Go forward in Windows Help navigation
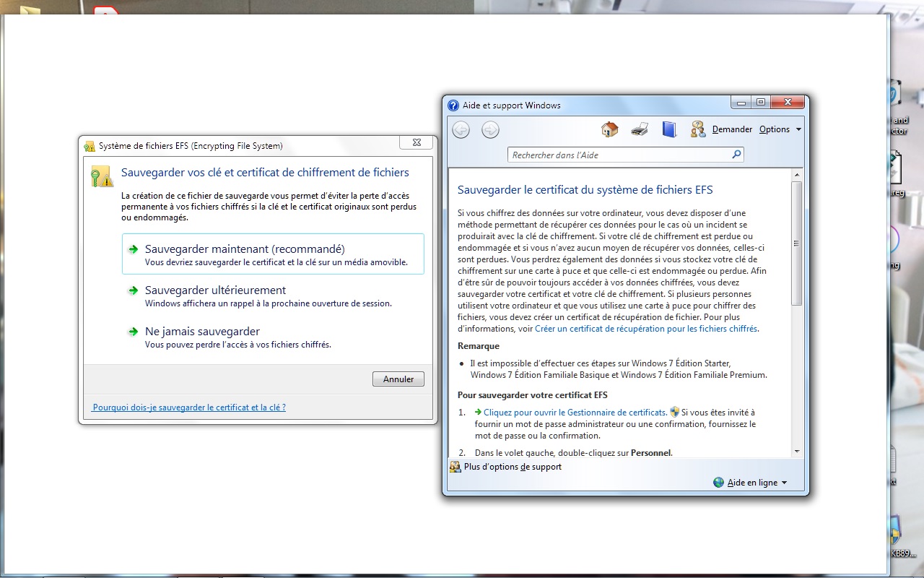The image size is (924, 578). [490, 130]
